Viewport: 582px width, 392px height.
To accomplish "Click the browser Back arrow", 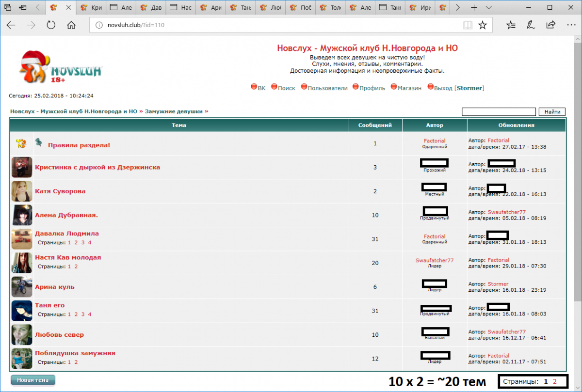I will click(x=11, y=25).
